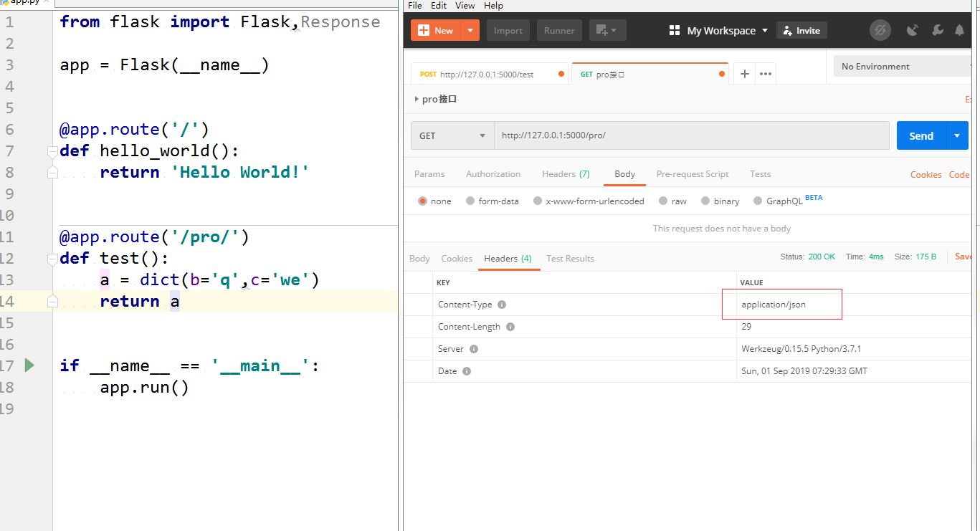Screen dimensions: 980x531
Task: Click the application/json header value
Action: coord(774,305)
